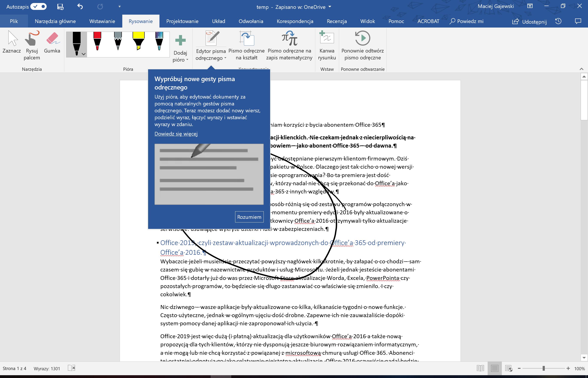Select the red pen
The height and width of the screenshot is (378, 588).
97,41
